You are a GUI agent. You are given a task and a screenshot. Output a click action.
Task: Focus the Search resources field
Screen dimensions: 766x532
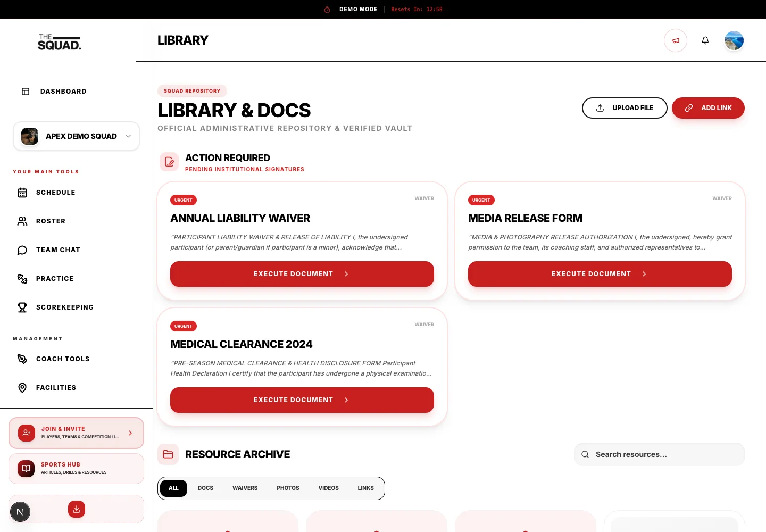pos(660,454)
